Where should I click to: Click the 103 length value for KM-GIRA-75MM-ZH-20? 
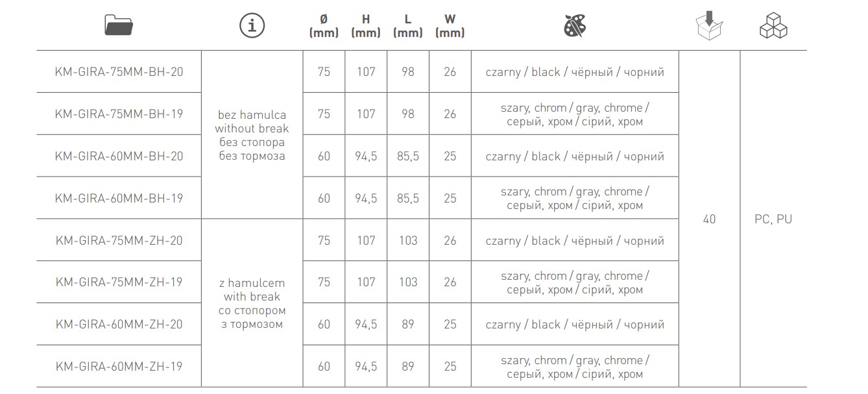point(407,240)
